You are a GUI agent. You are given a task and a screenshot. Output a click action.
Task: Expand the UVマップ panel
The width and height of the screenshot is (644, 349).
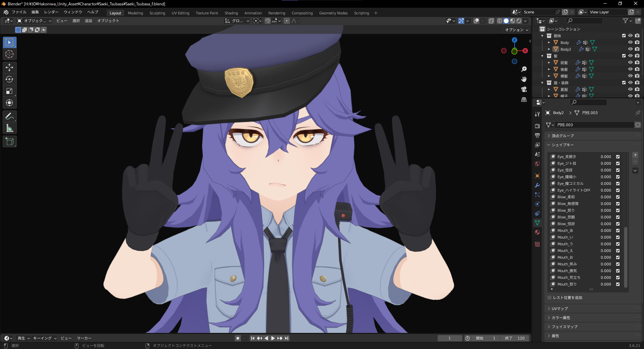coord(559,309)
